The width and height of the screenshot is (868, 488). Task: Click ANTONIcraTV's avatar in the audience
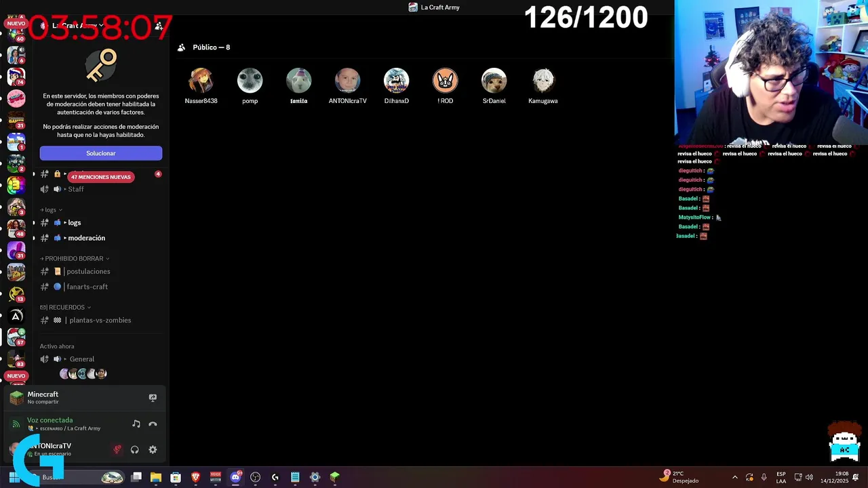point(348,81)
